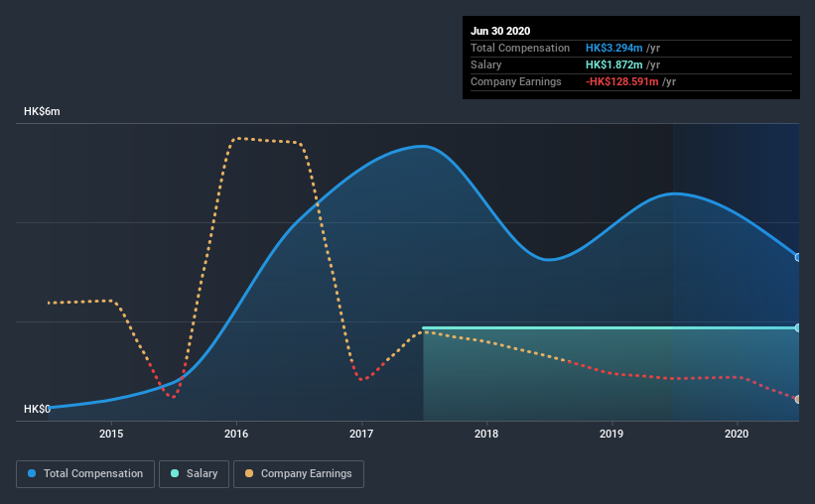
Task: Click the Jun 30 2020 tooltip date
Action: (x=500, y=31)
